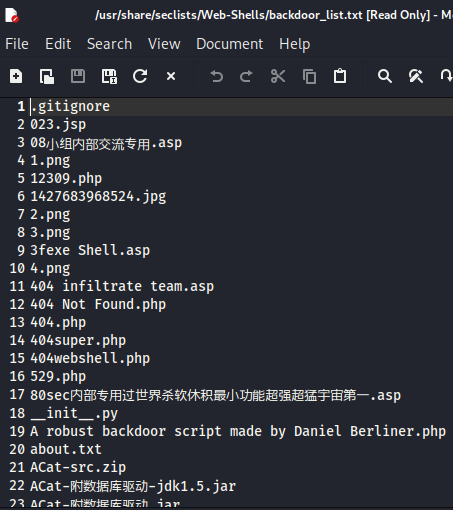Click the line '404super.php'
This screenshot has height=510, width=453.
(x=78, y=341)
